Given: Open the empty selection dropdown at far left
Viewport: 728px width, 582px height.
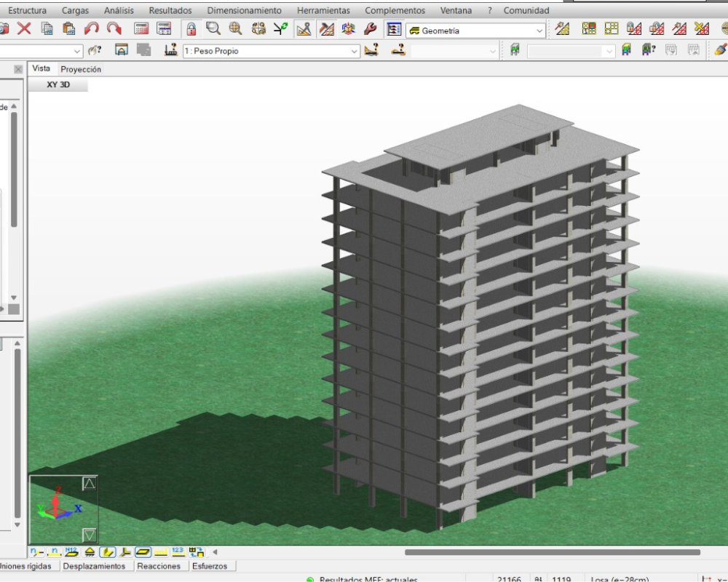Looking at the screenshot, I should (x=77, y=51).
